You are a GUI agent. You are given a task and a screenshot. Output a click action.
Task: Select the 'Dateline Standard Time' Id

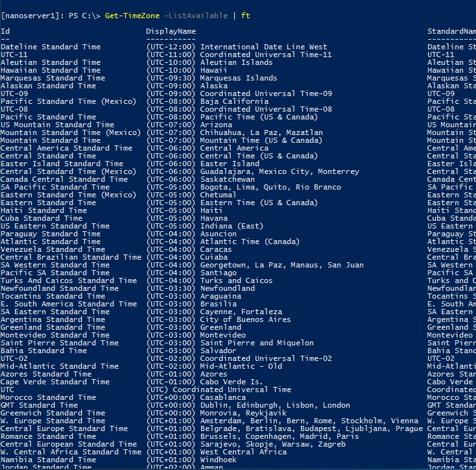click(51, 47)
